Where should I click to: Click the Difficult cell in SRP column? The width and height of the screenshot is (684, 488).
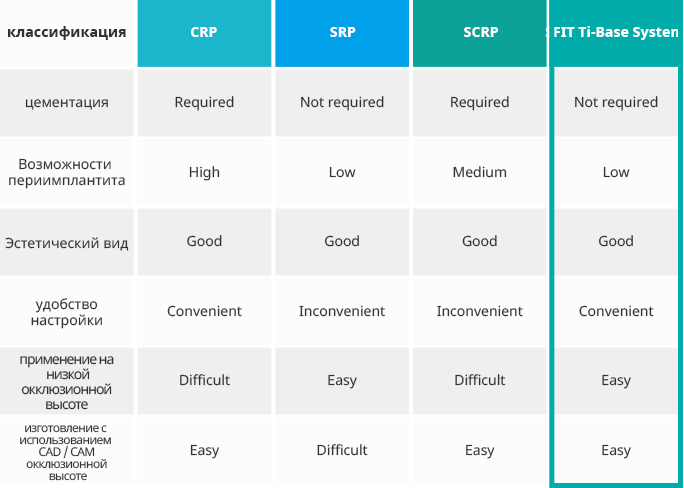342,450
